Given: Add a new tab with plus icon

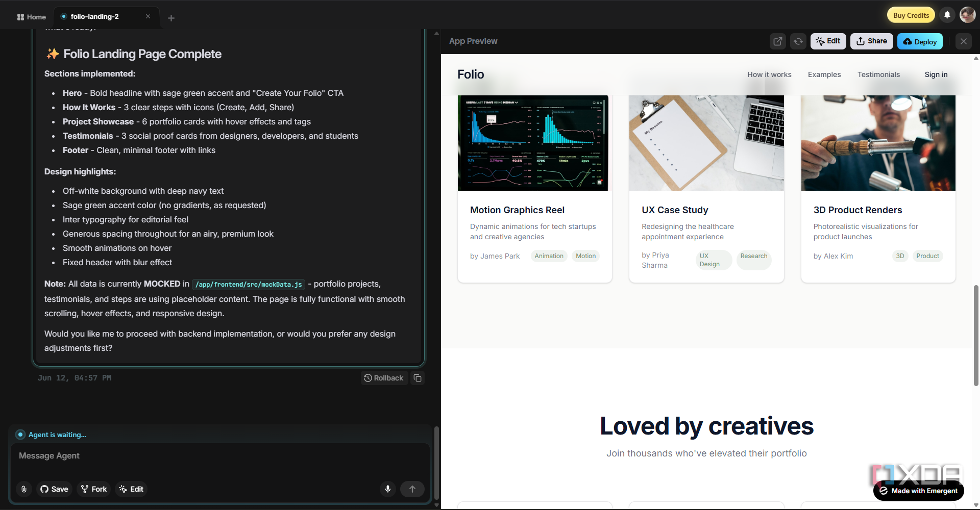Looking at the screenshot, I should point(171,18).
